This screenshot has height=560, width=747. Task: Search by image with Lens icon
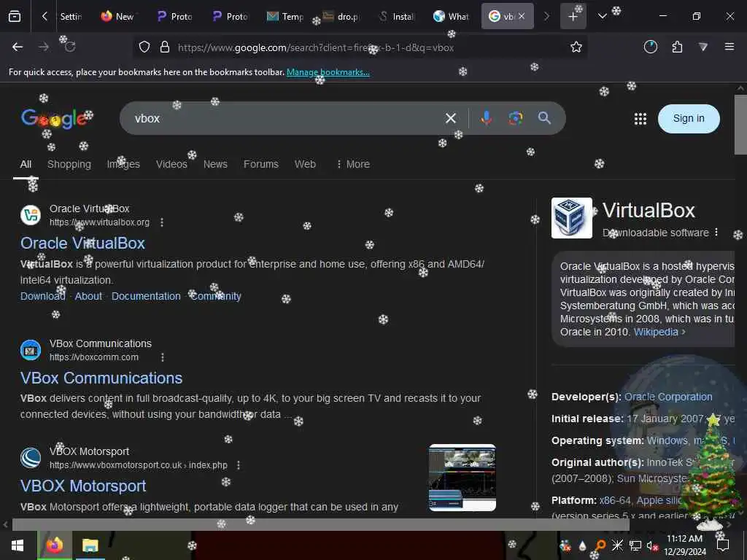coord(515,118)
